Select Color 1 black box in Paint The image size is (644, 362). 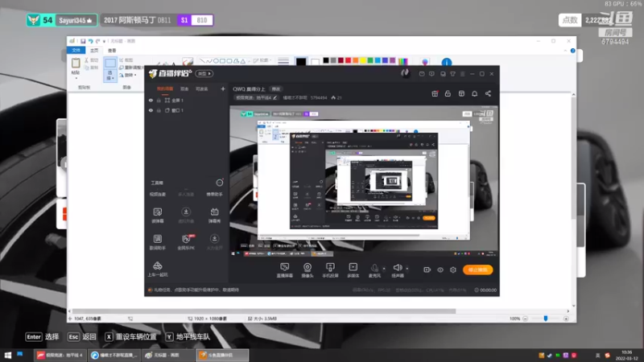[x=301, y=62]
